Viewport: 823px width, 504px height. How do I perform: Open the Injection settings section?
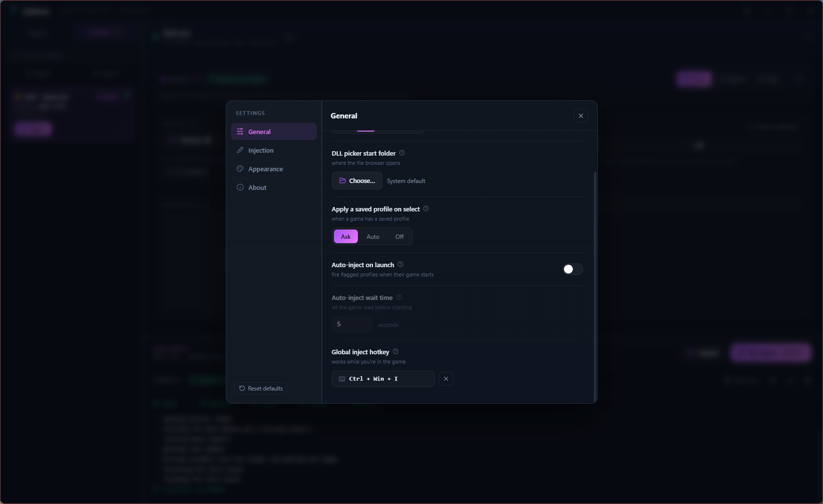(x=274, y=150)
